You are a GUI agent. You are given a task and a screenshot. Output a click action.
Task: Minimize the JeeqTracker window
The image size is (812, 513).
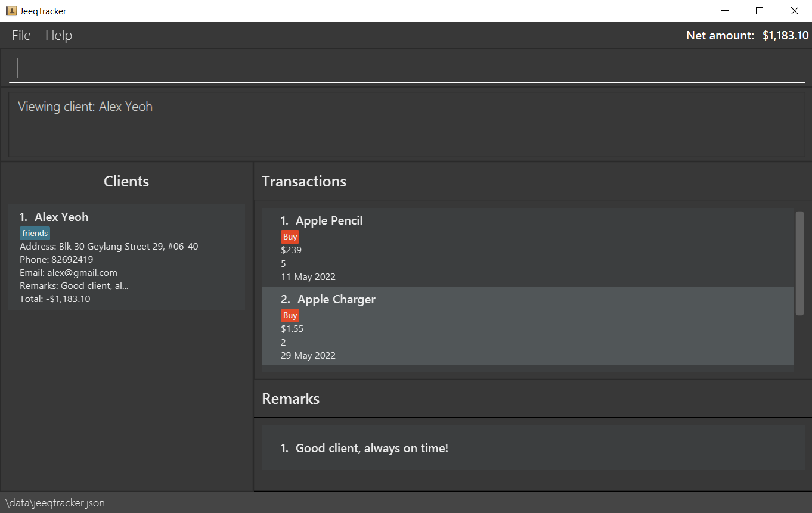tap(725, 11)
